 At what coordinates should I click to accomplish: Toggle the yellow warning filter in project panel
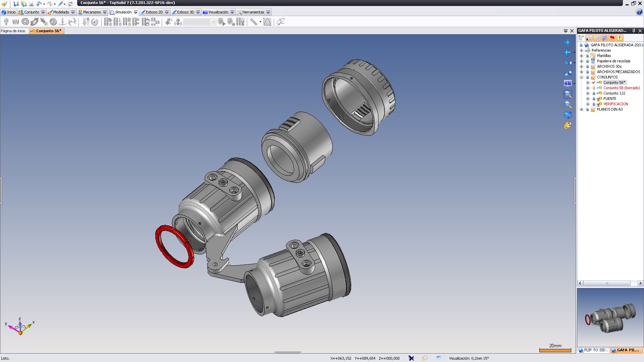[620, 38]
